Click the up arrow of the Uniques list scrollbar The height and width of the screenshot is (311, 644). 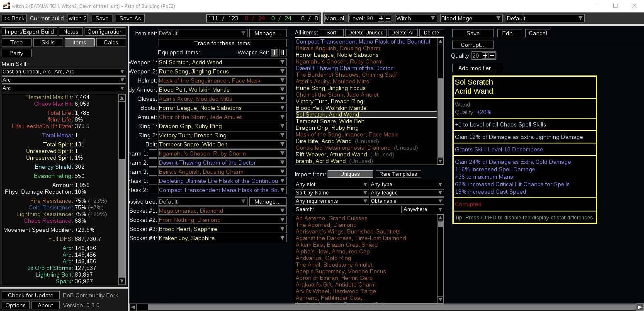tap(440, 218)
